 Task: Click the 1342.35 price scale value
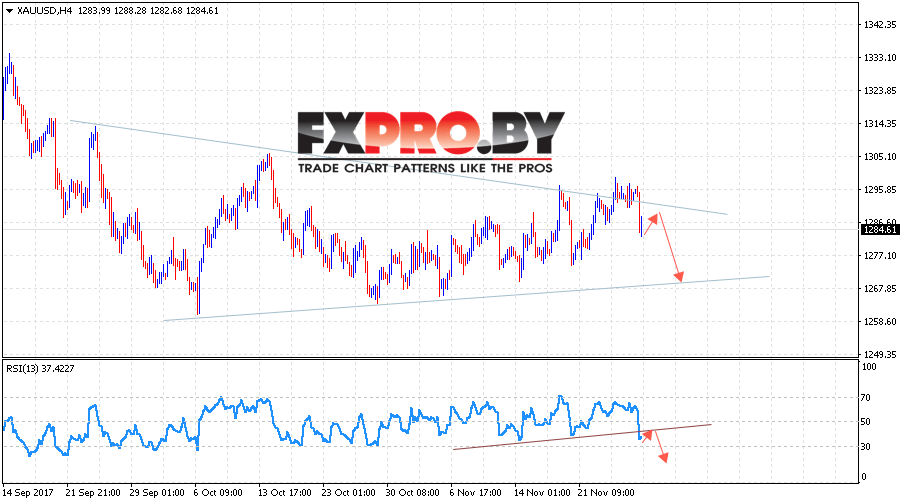pos(880,25)
